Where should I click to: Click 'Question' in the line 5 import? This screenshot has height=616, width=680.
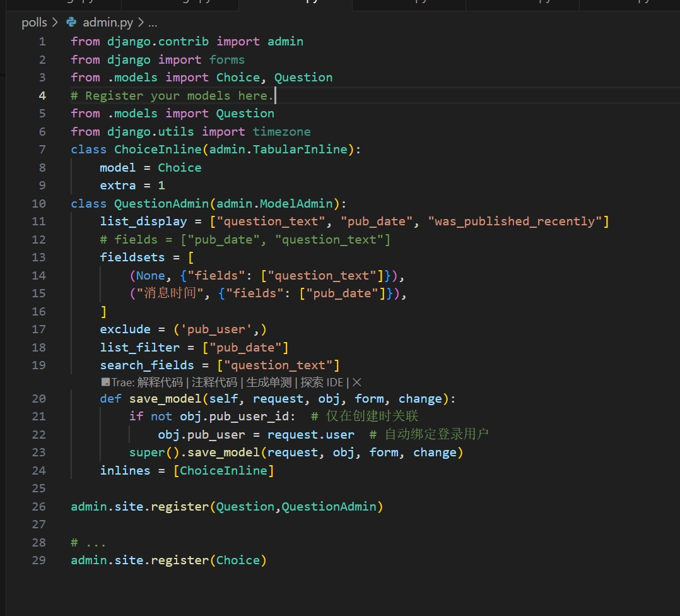245,114
